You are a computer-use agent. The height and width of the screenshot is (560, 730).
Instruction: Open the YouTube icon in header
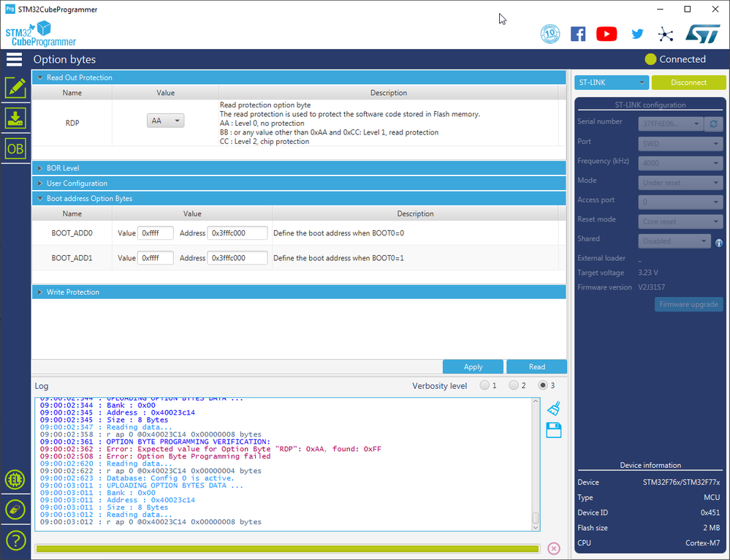click(607, 34)
